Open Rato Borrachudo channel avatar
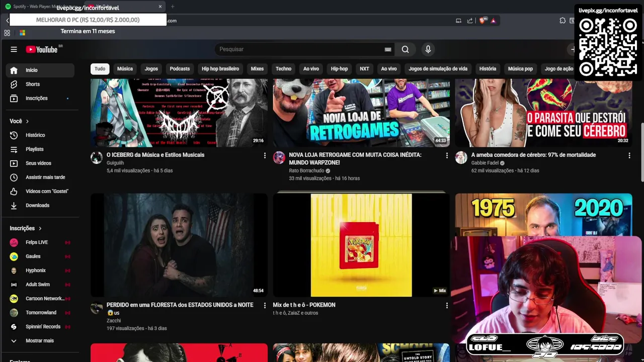This screenshot has width=644, height=362. (279, 158)
